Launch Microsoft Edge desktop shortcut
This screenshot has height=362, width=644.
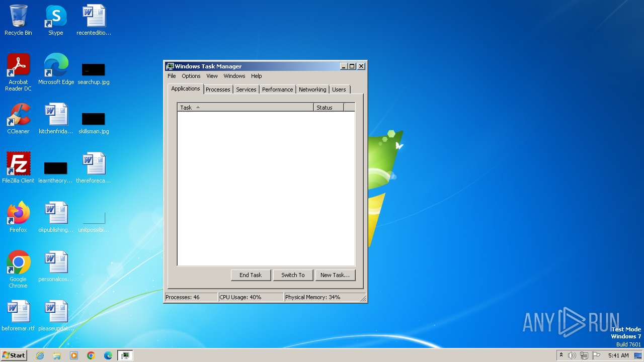(56, 69)
